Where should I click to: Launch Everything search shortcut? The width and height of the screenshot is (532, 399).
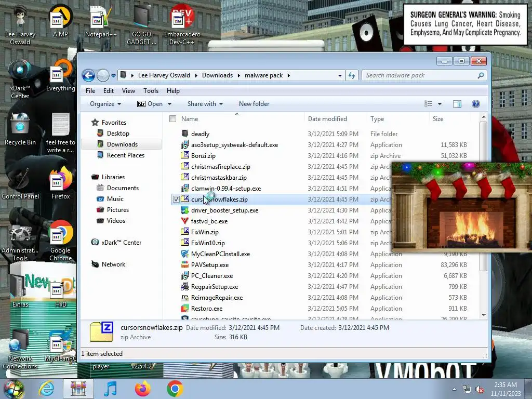tap(60, 75)
